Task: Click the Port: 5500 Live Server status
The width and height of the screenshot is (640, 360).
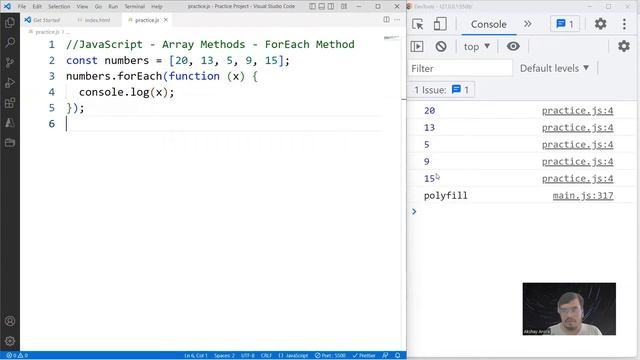Action: [330, 356]
